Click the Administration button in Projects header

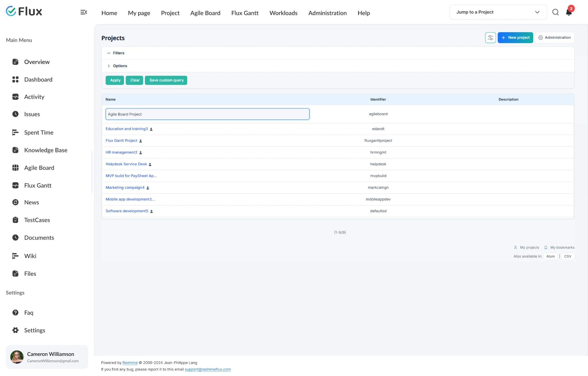(554, 38)
